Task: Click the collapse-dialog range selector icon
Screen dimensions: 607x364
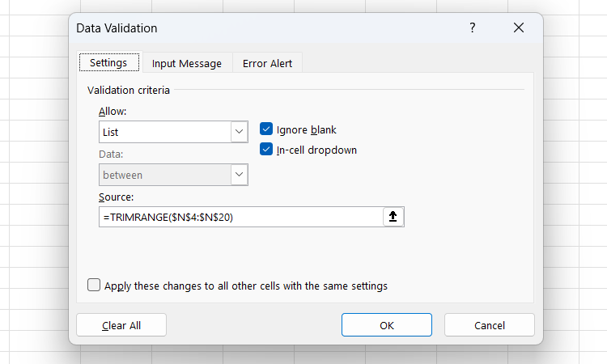Action: coord(393,217)
